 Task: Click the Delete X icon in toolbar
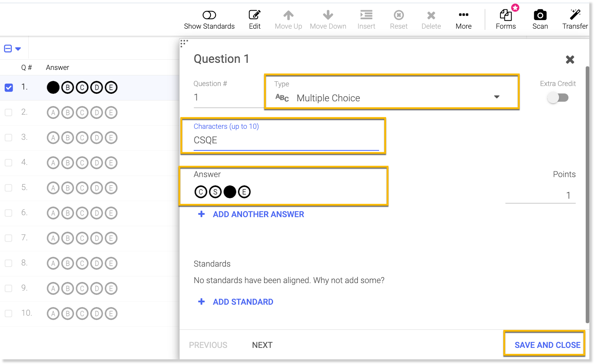click(x=431, y=15)
